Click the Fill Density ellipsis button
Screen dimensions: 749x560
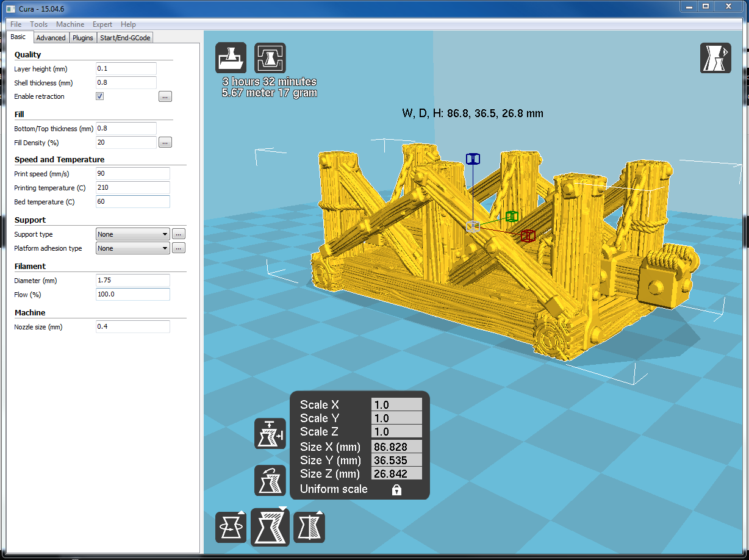point(165,143)
